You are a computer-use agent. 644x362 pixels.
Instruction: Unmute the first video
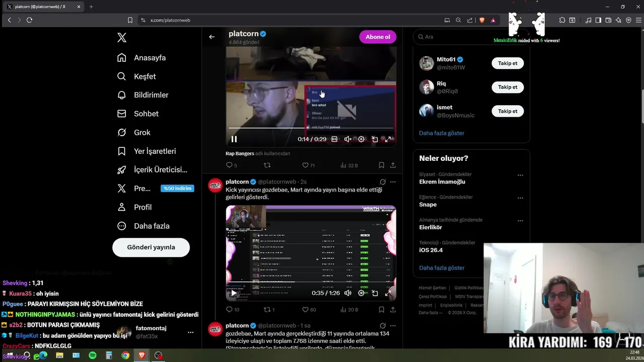tap(348, 139)
